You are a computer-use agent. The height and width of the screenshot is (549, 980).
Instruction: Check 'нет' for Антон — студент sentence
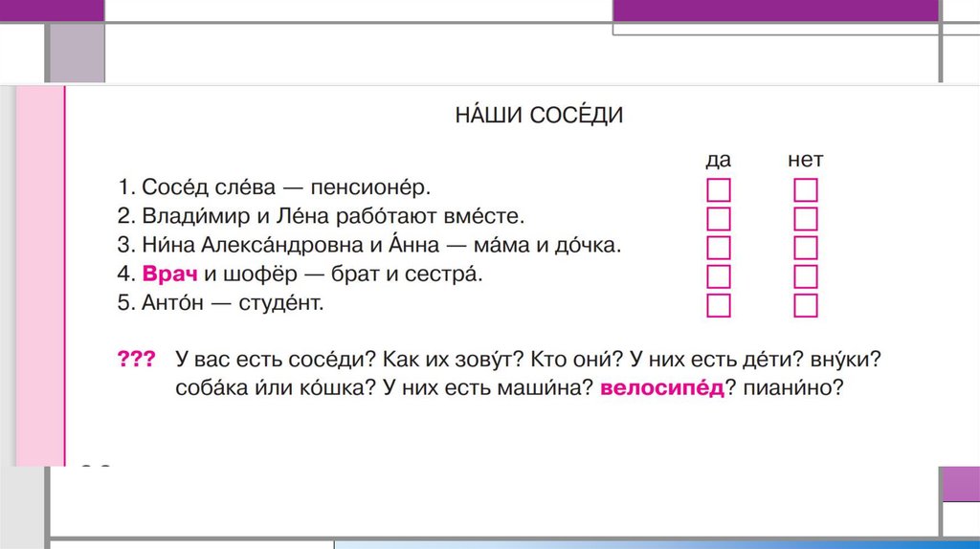tap(806, 305)
